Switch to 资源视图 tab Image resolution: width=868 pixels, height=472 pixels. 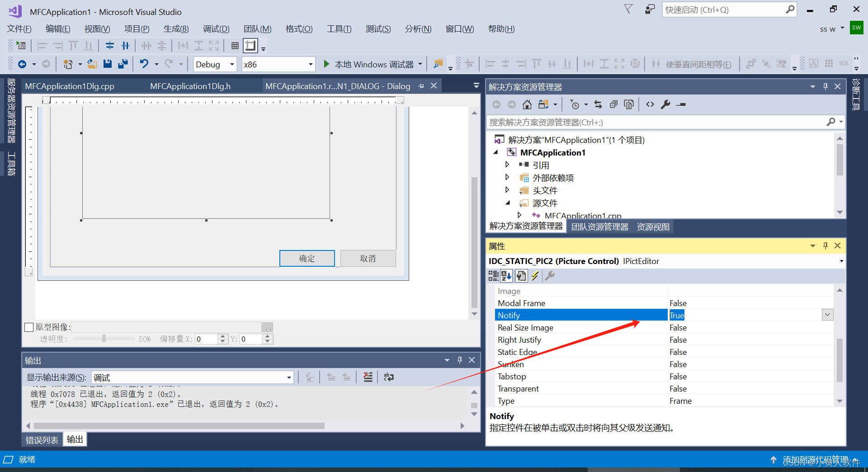(653, 227)
